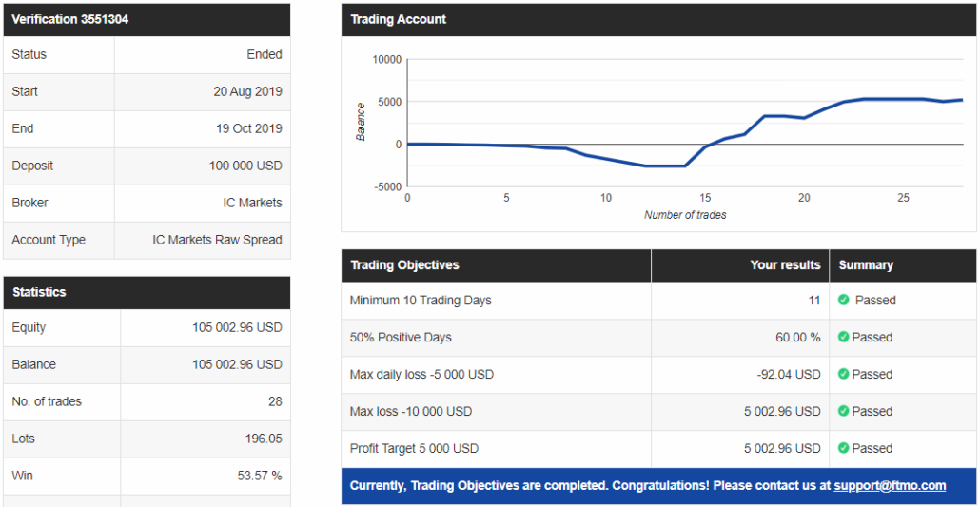Click the Summary column header
The height and width of the screenshot is (507, 980).
point(903,265)
